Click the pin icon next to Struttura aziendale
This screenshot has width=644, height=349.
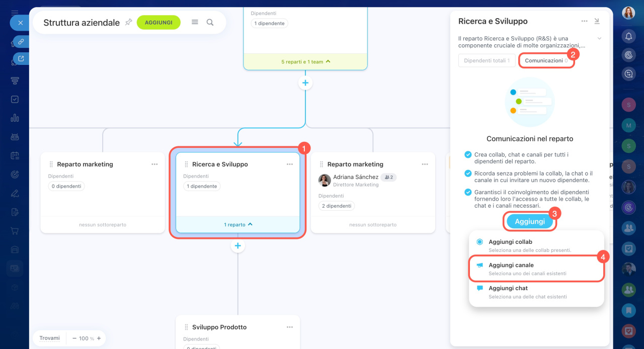(128, 22)
